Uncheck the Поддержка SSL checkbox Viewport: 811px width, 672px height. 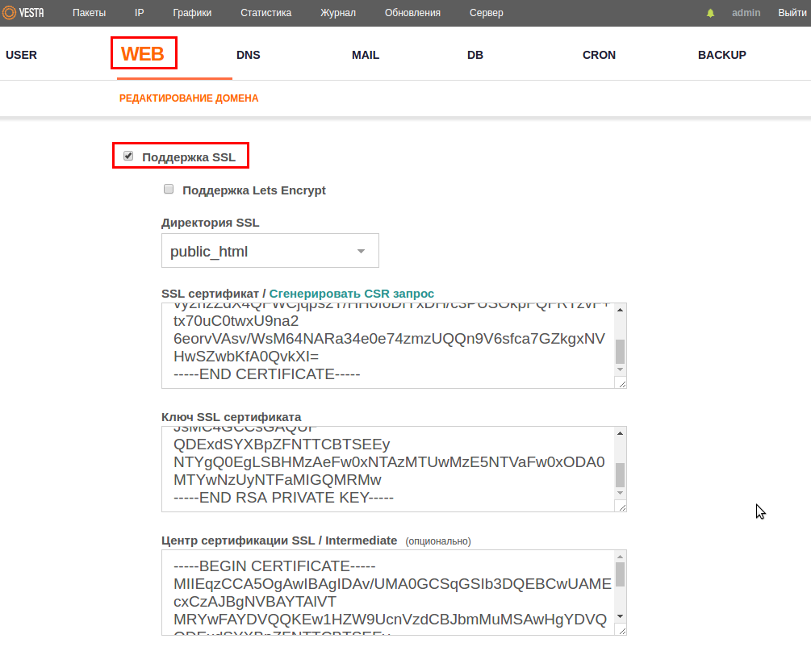pos(128,156)
